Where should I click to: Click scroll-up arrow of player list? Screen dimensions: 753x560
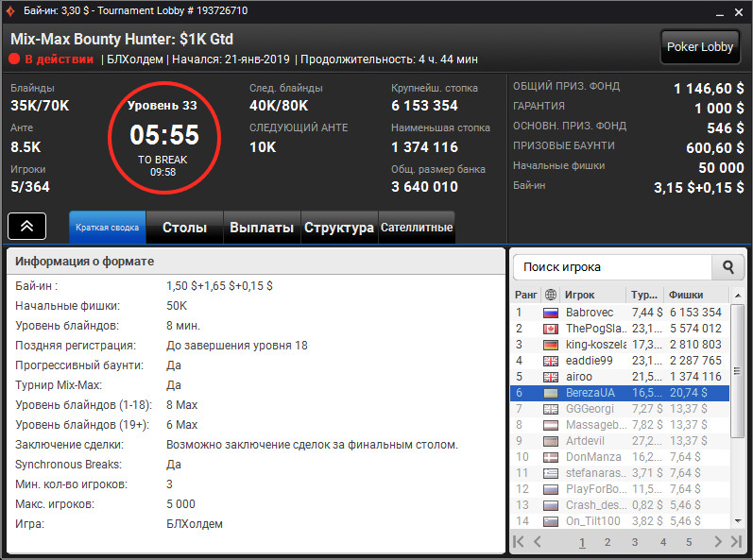point(737,296)
